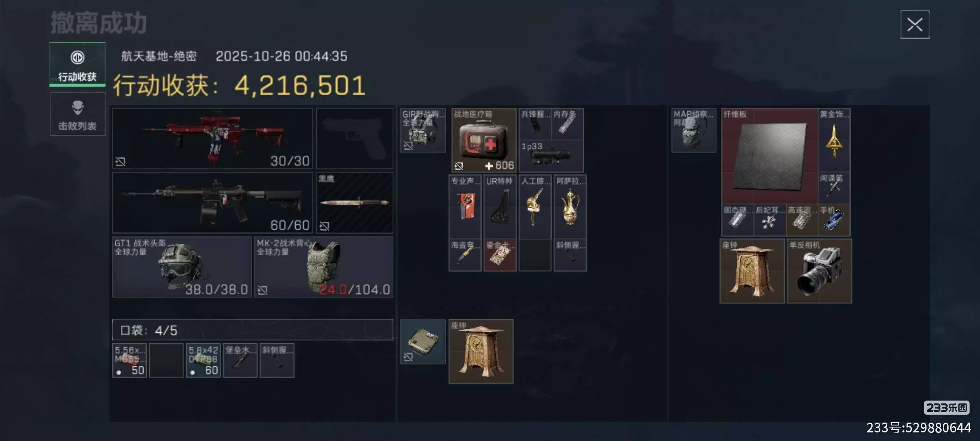Close the extraction results screen
The height and width of the screenshot is (441, 980).
click(915, 24)
